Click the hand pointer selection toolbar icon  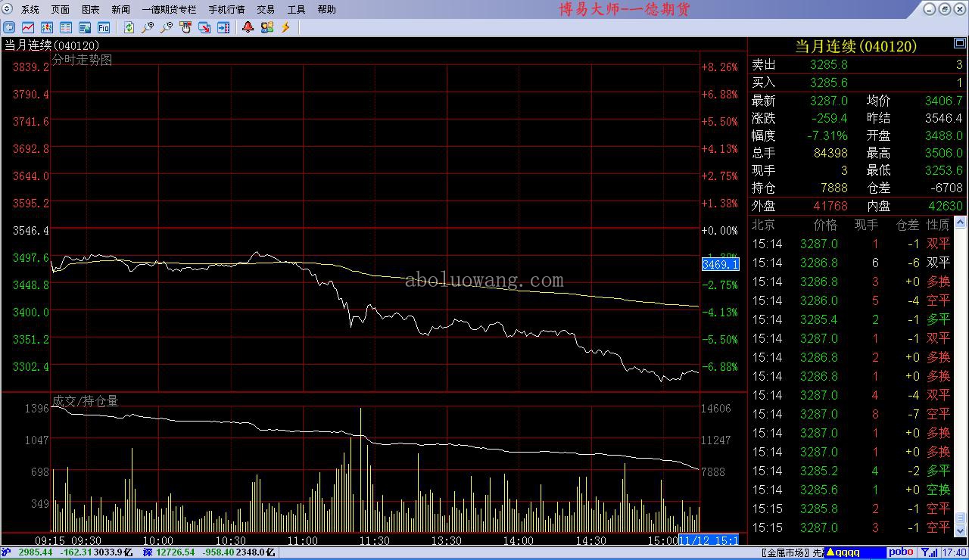tap(185, 27)
